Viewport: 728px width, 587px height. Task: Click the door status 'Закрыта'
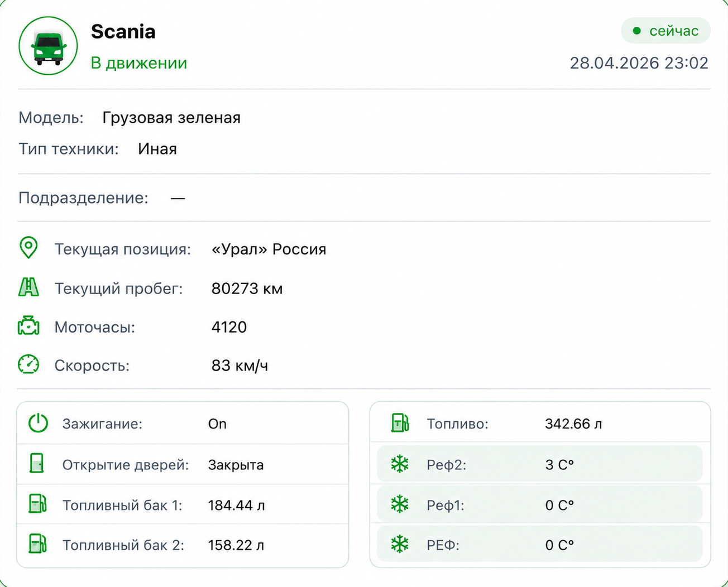(236, 465)
